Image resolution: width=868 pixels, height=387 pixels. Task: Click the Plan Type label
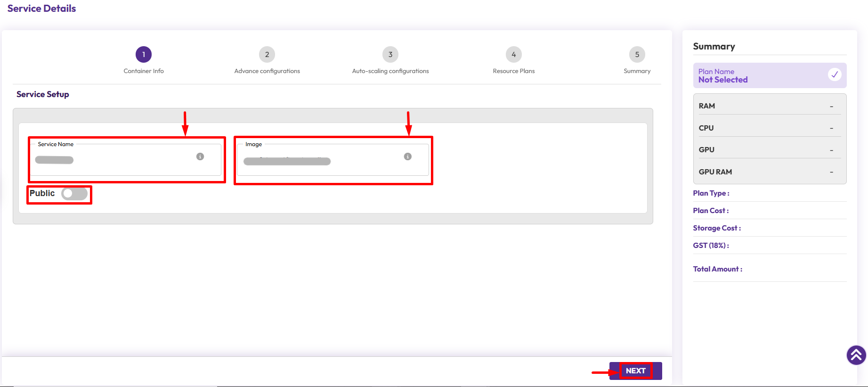coord(711,193)
